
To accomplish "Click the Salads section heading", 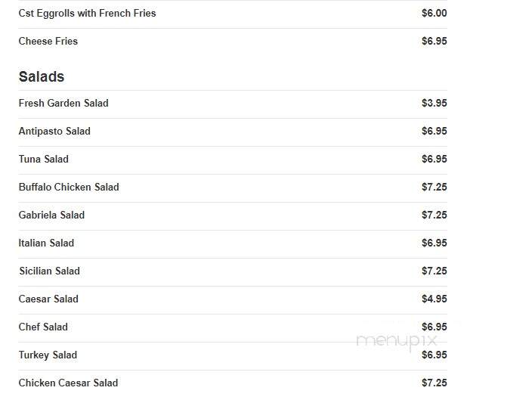I will 42,76.
